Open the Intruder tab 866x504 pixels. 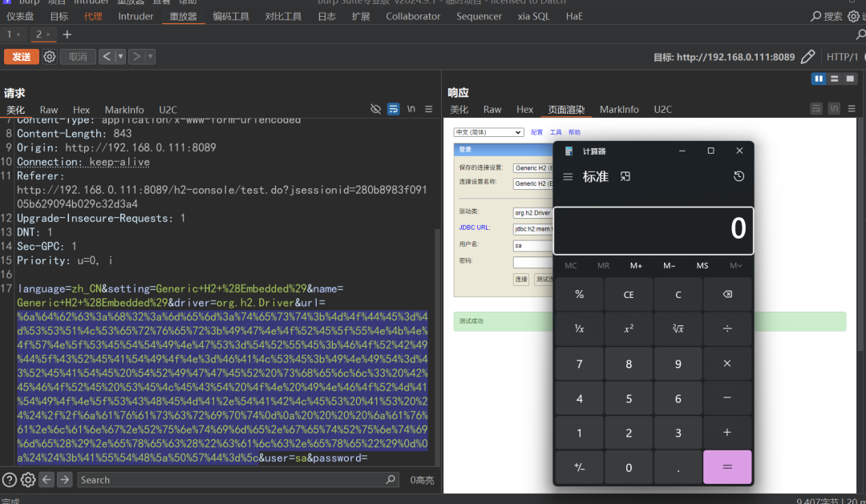[136, 16]
